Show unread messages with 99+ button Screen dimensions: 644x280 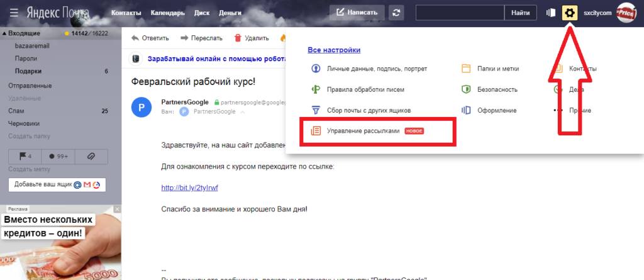click(x=58, y=156)
